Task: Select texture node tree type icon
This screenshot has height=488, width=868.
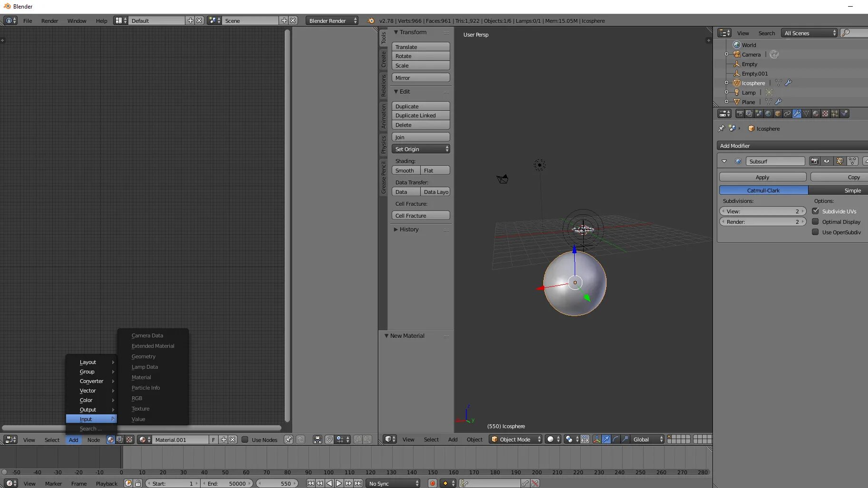Action: (129, 440)
